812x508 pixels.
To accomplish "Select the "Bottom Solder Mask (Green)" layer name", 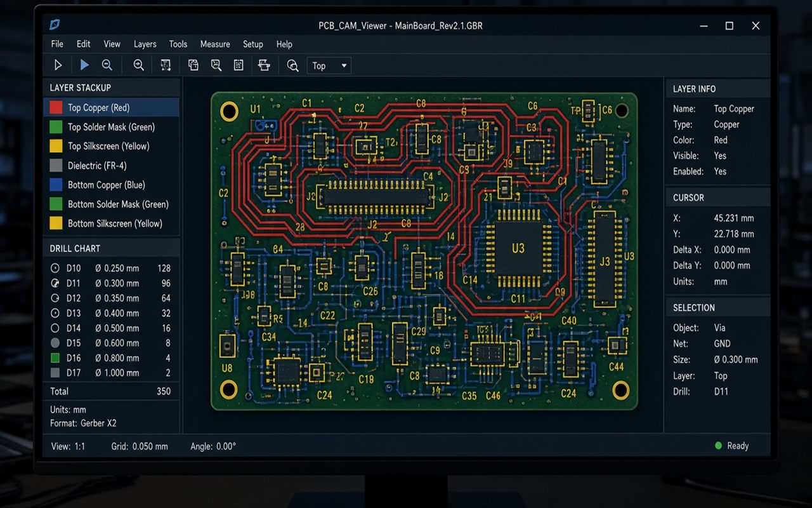I will pyautogui.click(x=119, y=204).
